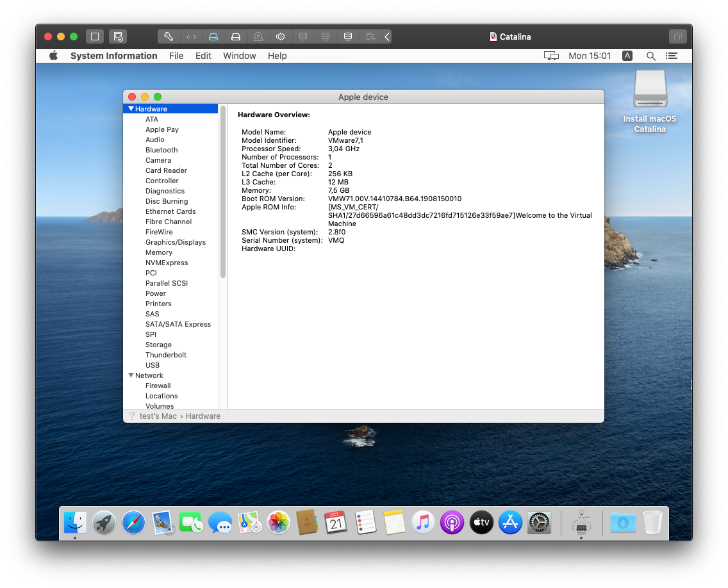Click the clock showing Mon 15:01
The height and width of the screenshot is (588, 728).
[590, 56]
